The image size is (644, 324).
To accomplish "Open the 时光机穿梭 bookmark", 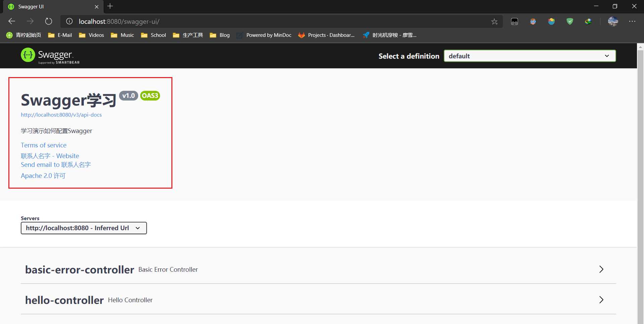I will (389, 35).
